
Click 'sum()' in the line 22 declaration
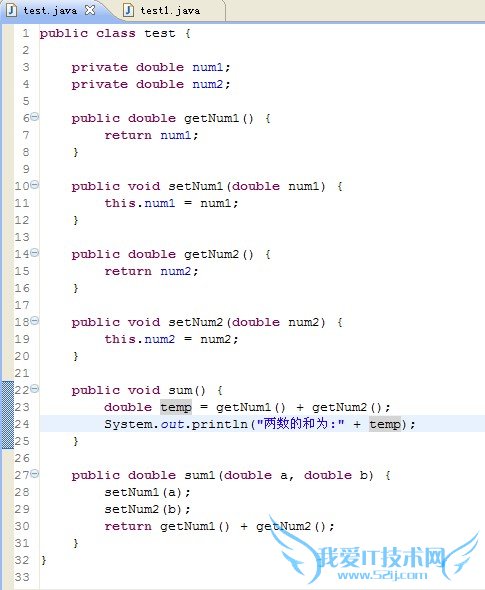[x=187, y=390]
